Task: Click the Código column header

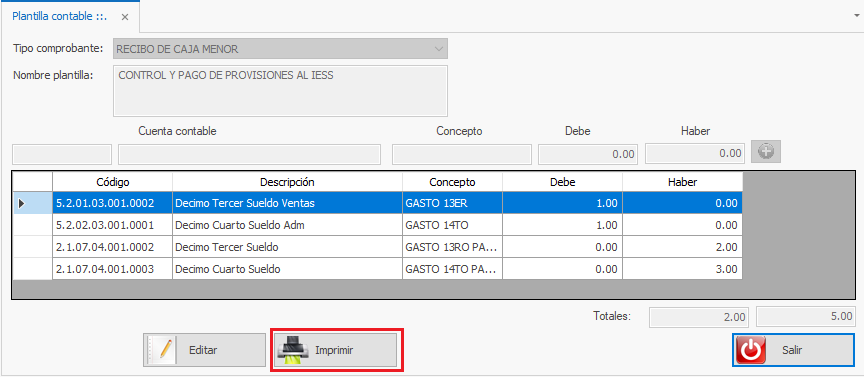Action: [x=112, y=182]
